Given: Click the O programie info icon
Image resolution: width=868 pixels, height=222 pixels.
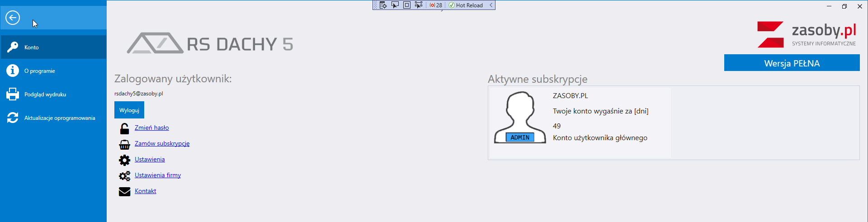Looking at the screenshot, I should pos(13,71).
